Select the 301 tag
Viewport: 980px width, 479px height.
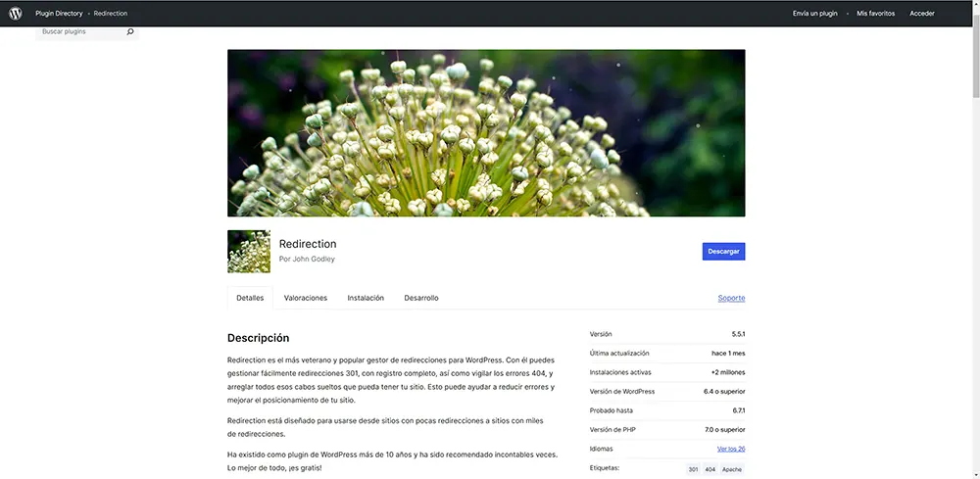pyautogui.click(x=694, y=469)
